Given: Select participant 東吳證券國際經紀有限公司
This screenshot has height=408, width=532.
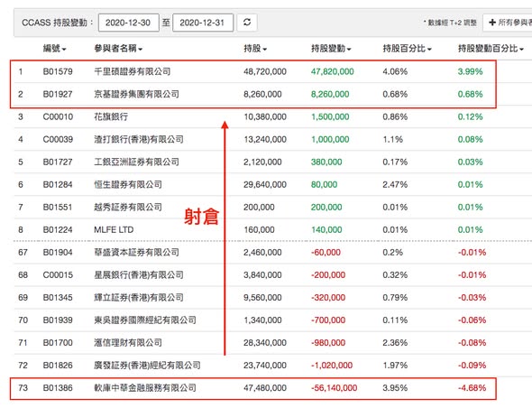Looking at the screenshot, I should tap(145, 320).
